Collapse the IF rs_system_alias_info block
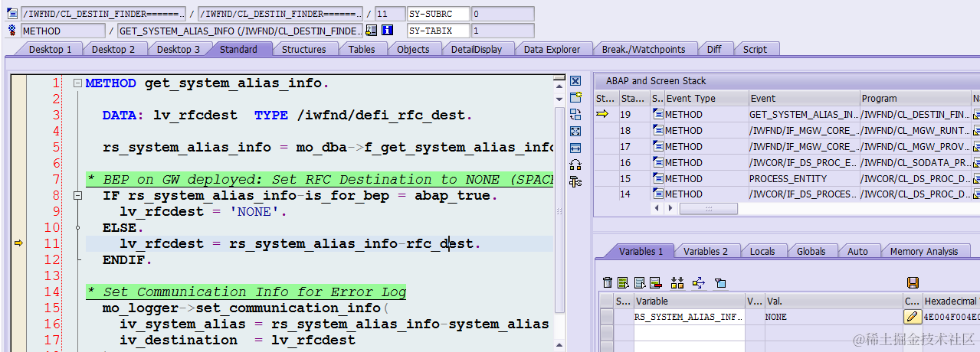This screenshot has height=352, width=980. point(77,196)
